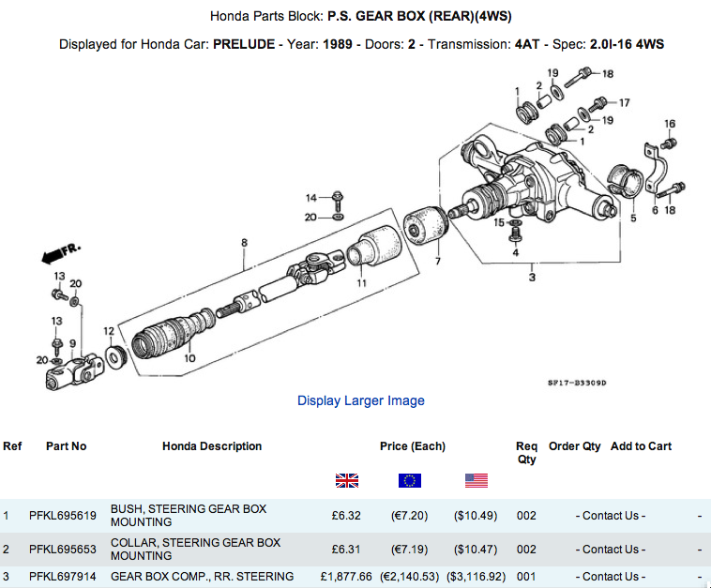711x588 pixels.
Task: Click part callout 17 bolt label
Action: (625, 103)
